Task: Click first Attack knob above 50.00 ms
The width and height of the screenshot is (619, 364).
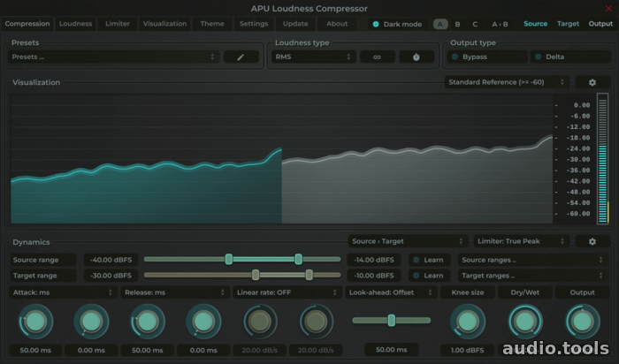Action: click(x=35, y=322)
